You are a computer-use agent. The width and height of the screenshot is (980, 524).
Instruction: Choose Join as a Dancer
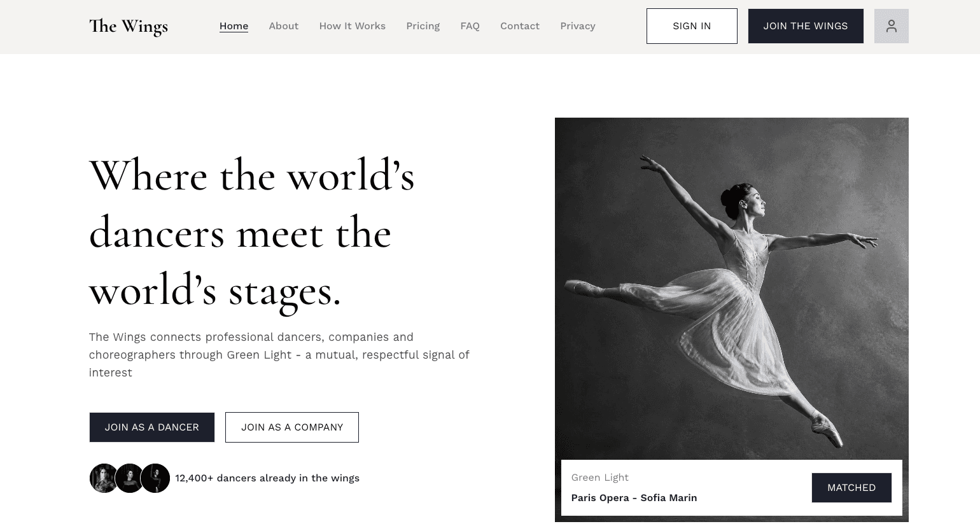coord(152,427)
